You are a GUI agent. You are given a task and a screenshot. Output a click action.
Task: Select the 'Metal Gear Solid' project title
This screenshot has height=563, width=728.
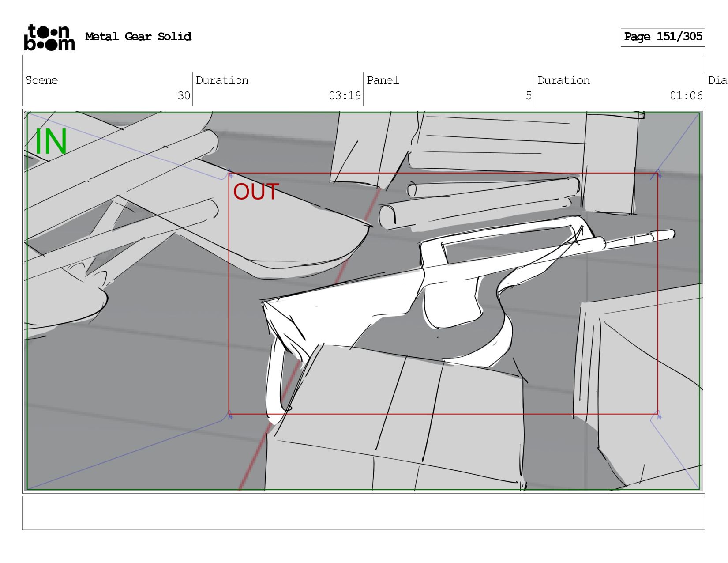pos(138,36)
